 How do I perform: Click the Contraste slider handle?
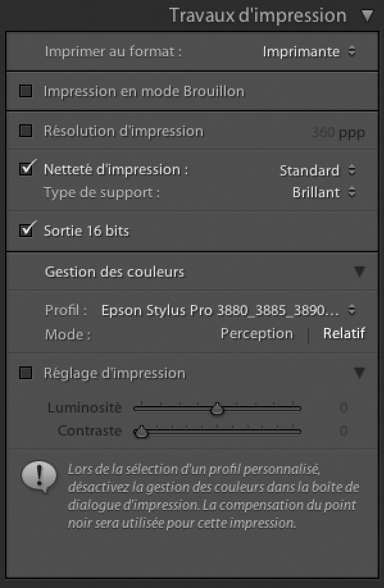coord(141,432)
